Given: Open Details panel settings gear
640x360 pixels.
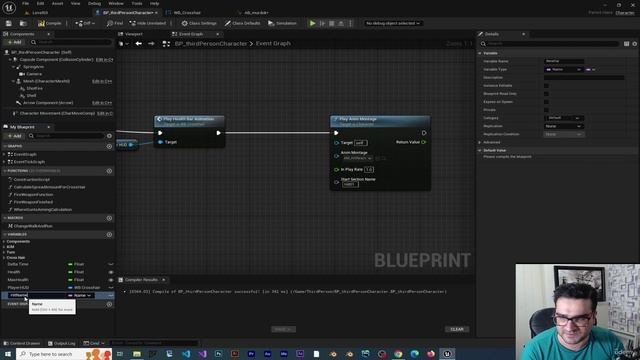Looking at the screenshot, I should coord(634,44).
